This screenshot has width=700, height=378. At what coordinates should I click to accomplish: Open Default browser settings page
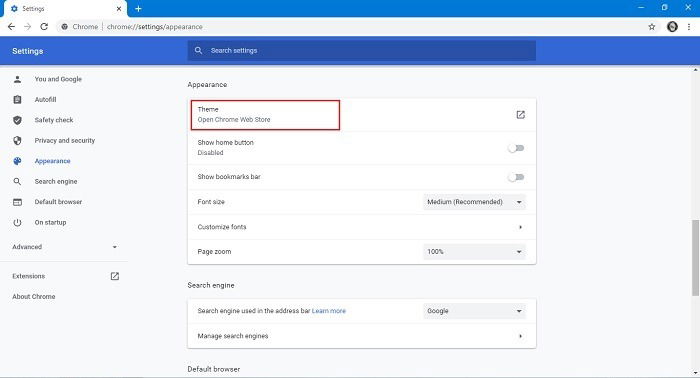pos(58,202)
